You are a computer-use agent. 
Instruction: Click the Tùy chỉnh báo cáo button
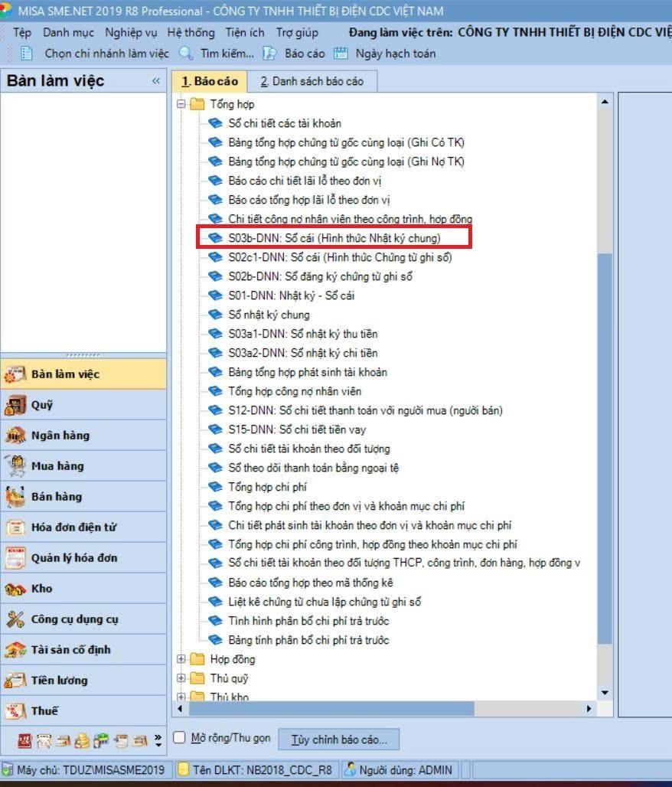[339, 740]
